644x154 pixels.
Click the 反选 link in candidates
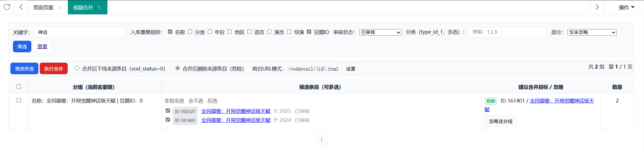point(212,101)
